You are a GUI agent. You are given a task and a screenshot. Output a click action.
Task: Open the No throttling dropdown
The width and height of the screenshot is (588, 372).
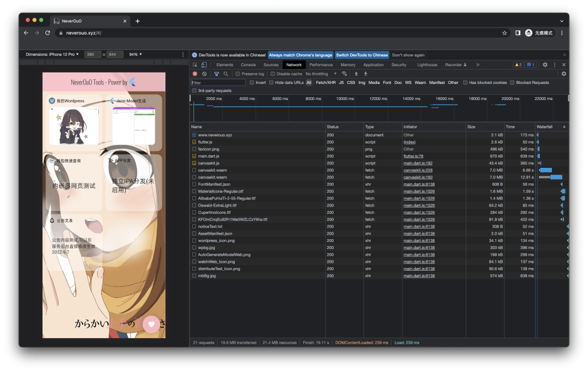(x=319, y=74)
